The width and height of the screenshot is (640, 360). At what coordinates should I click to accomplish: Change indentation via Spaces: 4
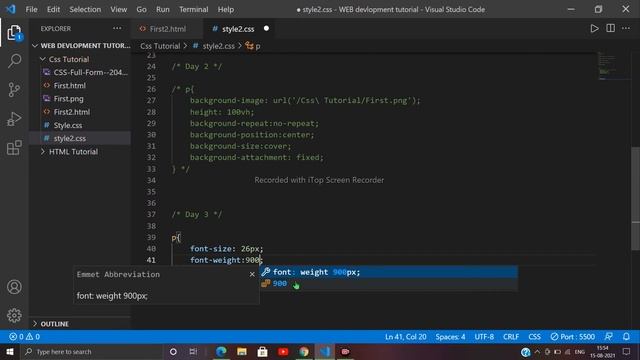coord(450,337)
